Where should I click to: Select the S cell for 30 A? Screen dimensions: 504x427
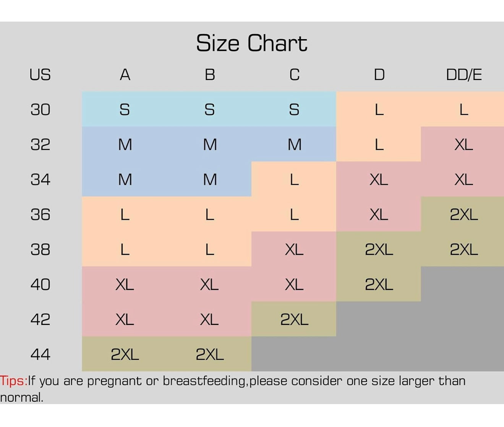(125, 110)
